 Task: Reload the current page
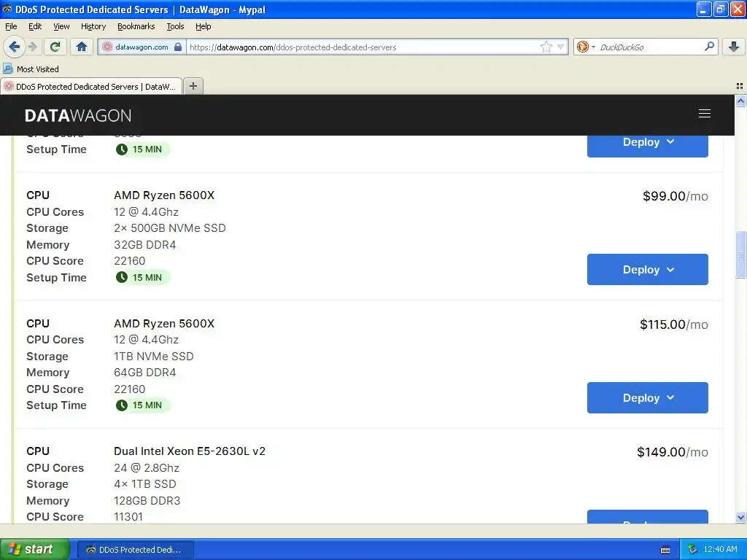tap(55, 47)
